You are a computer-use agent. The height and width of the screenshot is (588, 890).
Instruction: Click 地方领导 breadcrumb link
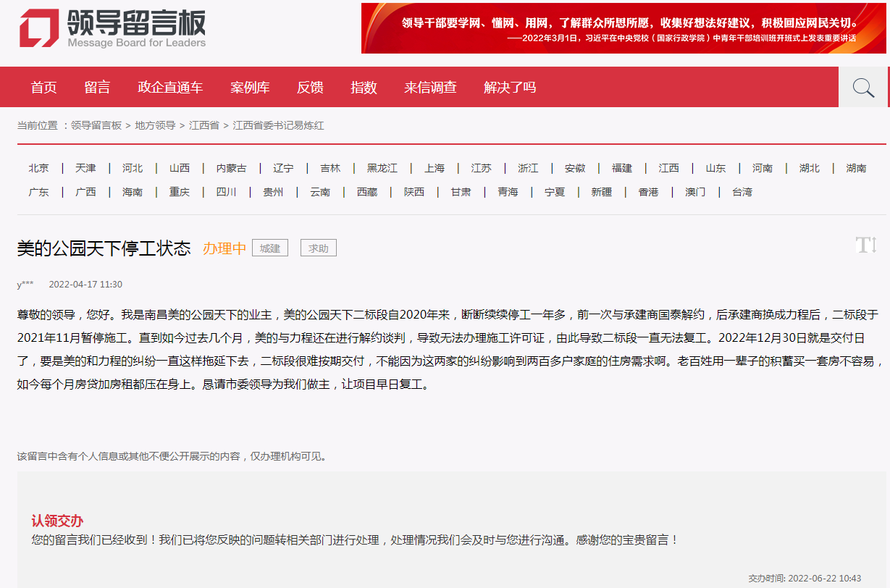point(155,125)
